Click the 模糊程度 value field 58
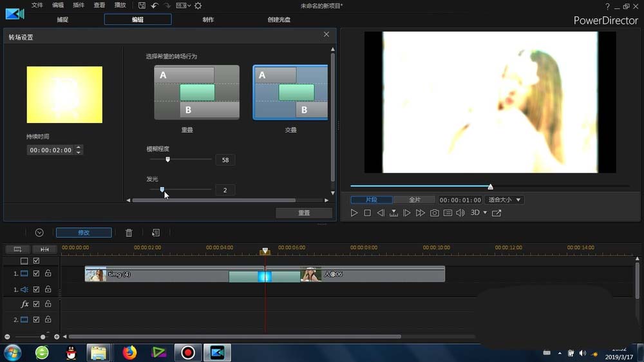Viewport: 644px width, 362px height. pos(225,160)
